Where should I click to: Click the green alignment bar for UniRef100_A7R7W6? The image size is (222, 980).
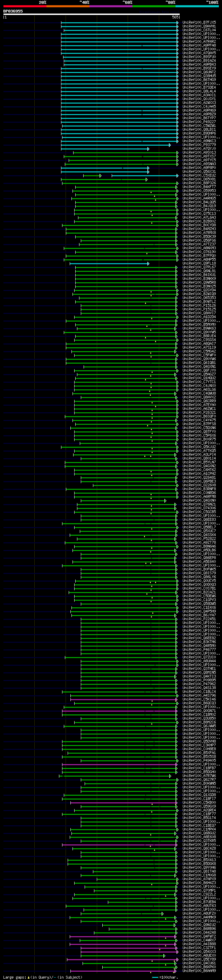click(x=116, y=776)
